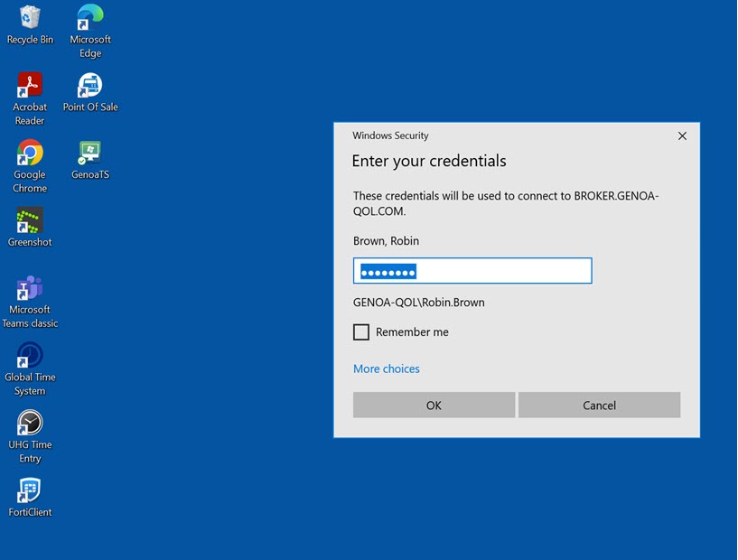Screen dimensions: 738x560
Task: Select the Acrobat Reader shortcut
Action: [x=30, y=86]
